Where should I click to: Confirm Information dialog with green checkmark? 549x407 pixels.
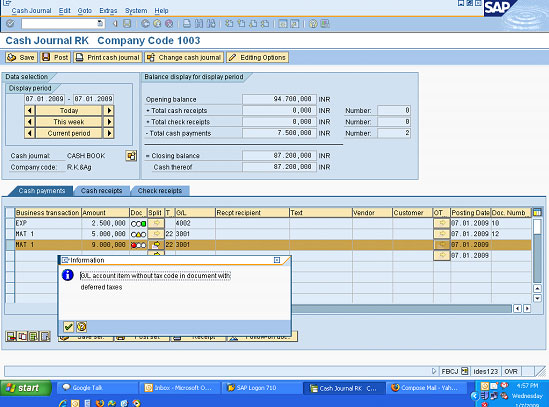click(x=69, y=327)
